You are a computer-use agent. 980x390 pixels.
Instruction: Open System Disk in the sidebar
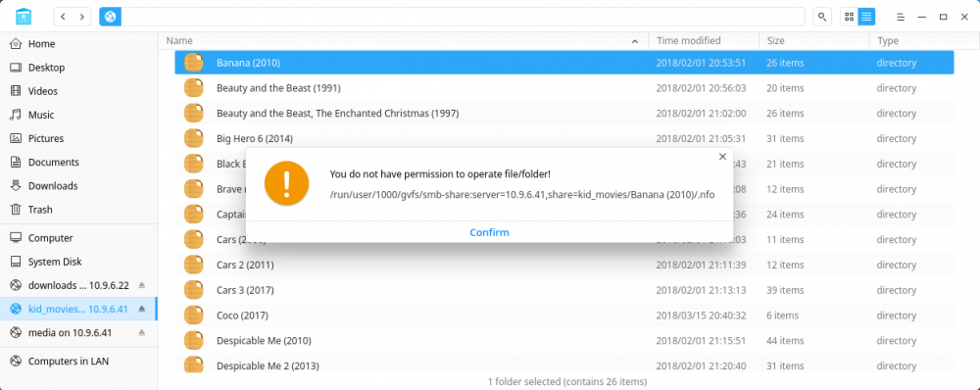tap(78, 262)
